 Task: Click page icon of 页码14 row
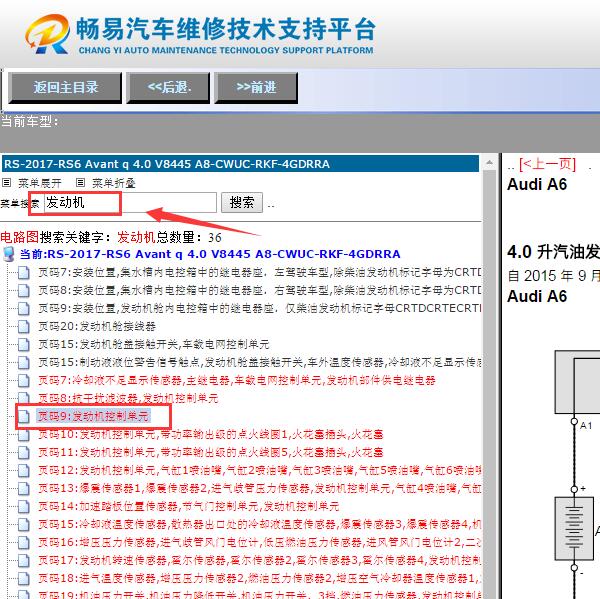coord(24,507)
